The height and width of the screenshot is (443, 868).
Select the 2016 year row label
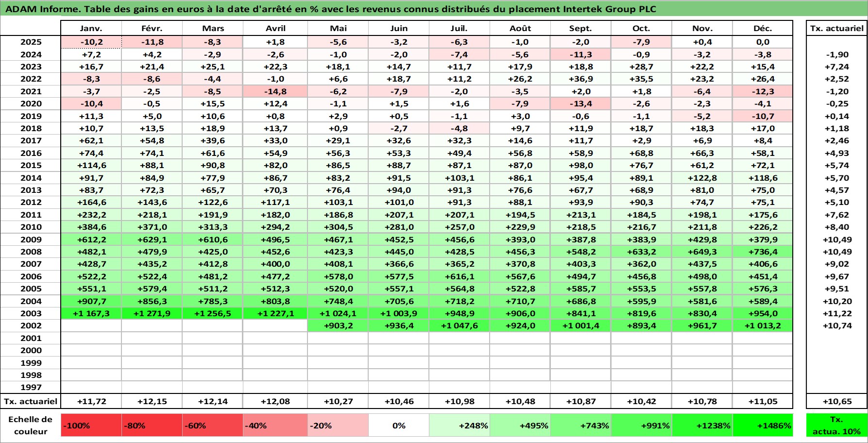pyautogui.click(x=30, y=153)
